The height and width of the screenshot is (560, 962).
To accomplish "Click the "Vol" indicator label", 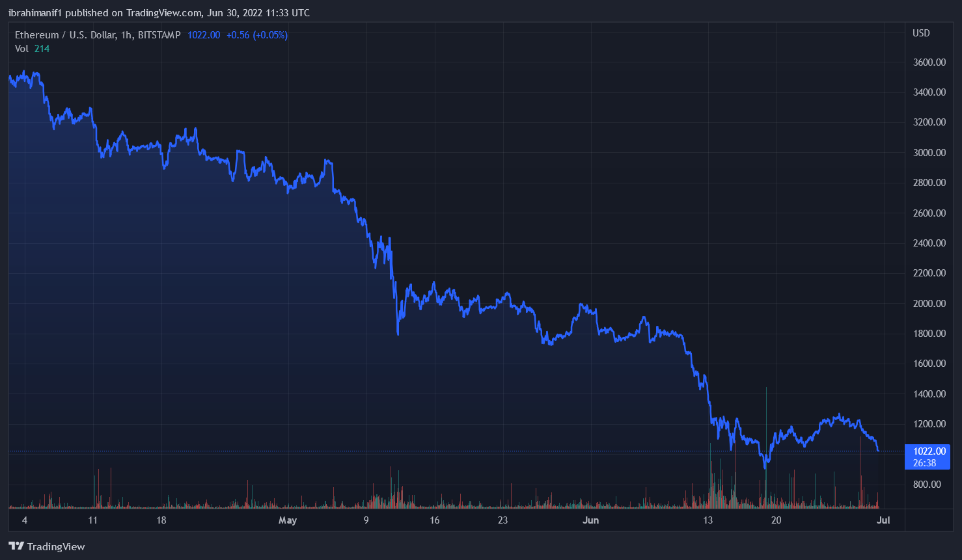I will [21, 49].
